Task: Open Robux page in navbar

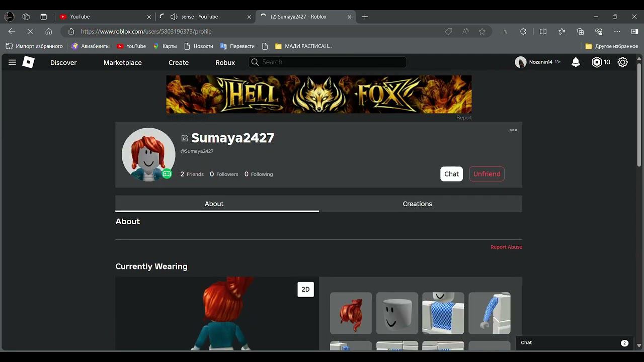Action: (x=225, y=62)
